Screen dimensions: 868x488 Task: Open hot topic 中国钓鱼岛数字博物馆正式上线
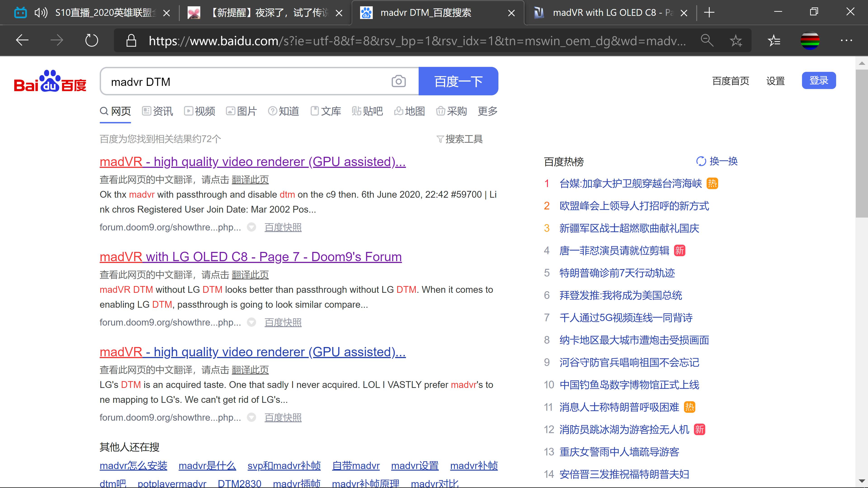tap(630, 385)
